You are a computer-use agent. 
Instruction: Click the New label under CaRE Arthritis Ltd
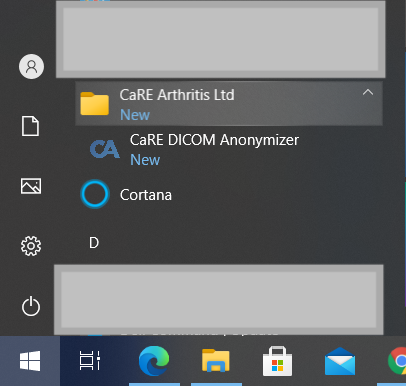[135, 115]
